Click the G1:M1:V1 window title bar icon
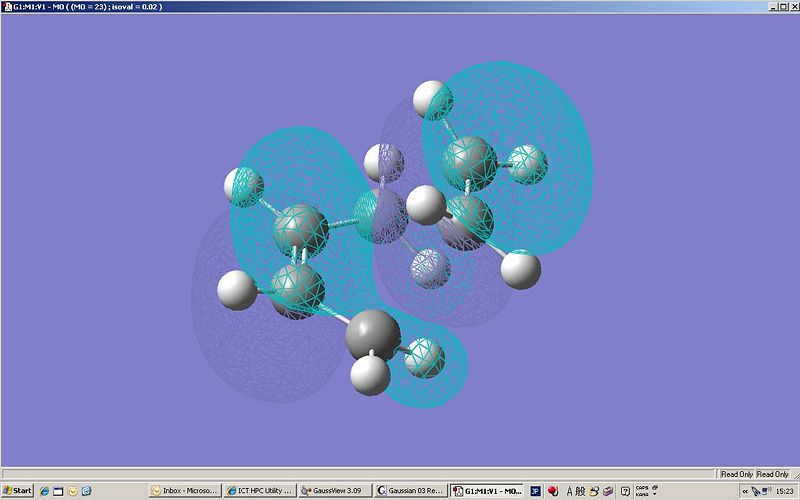 click(x=7, y=7)
